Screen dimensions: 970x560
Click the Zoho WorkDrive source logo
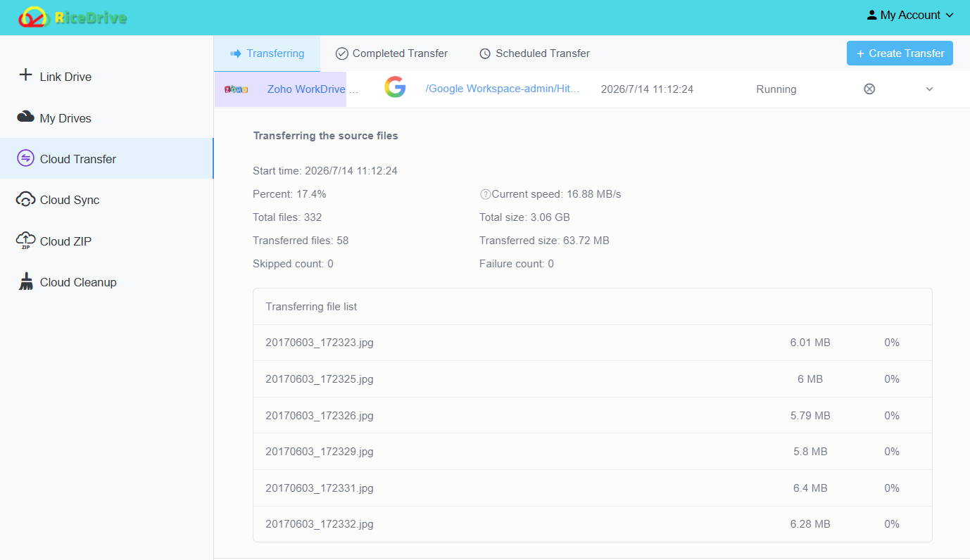pyautogui.click(x=237, y=89)
